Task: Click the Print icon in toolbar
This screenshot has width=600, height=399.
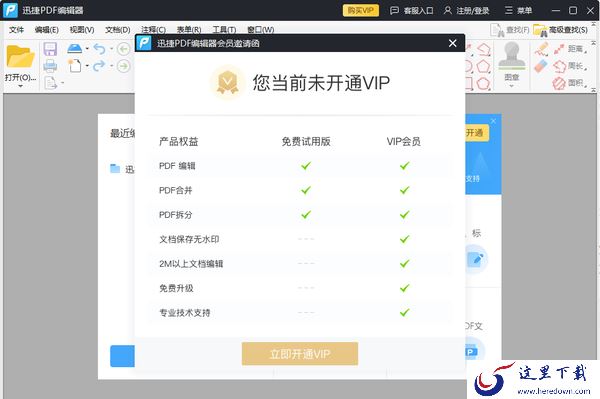Action: (x=50, y=66)
